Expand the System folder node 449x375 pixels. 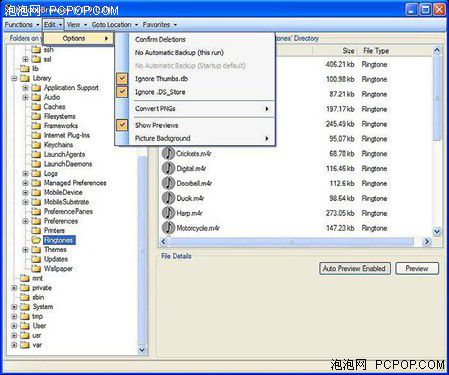[14, 307]
